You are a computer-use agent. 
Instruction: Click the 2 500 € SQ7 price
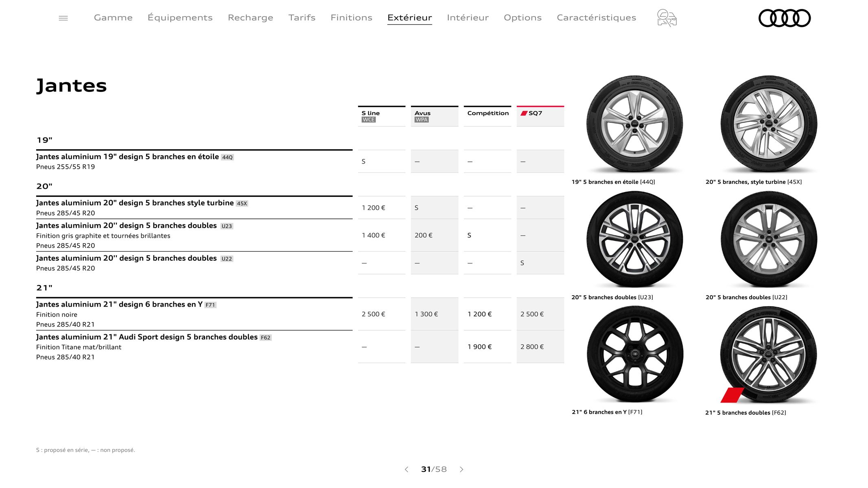click(x=532, y=314)
